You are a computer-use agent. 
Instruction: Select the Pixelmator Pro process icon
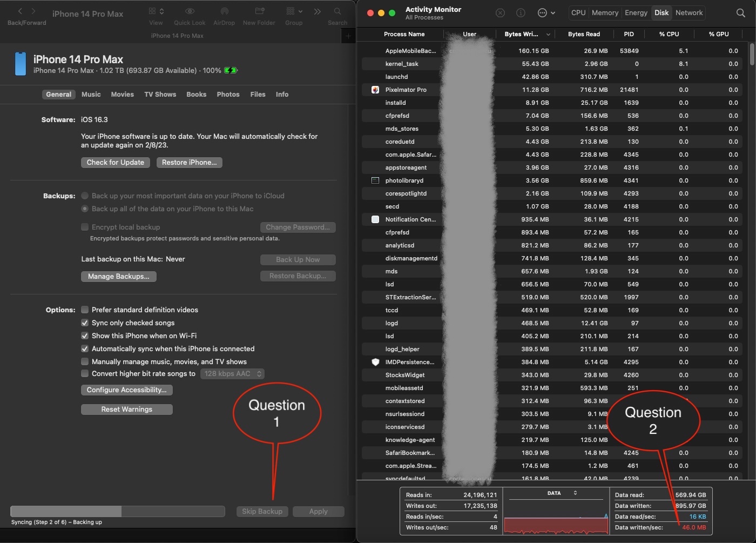tap(375, 90)
